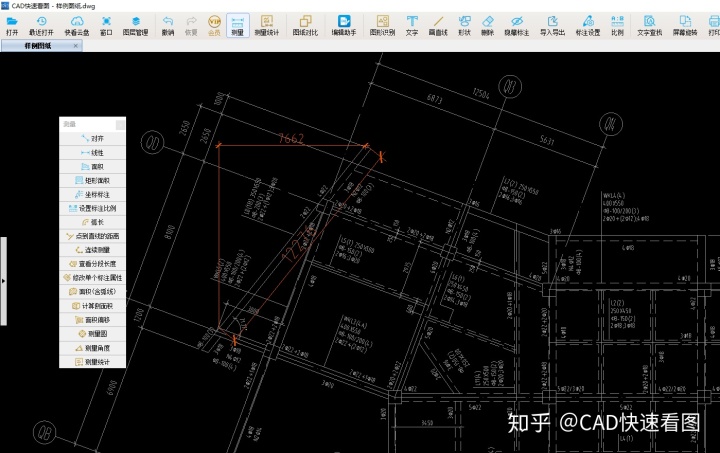Select 测量角度 angle measurement

click(x=92, y=348)
